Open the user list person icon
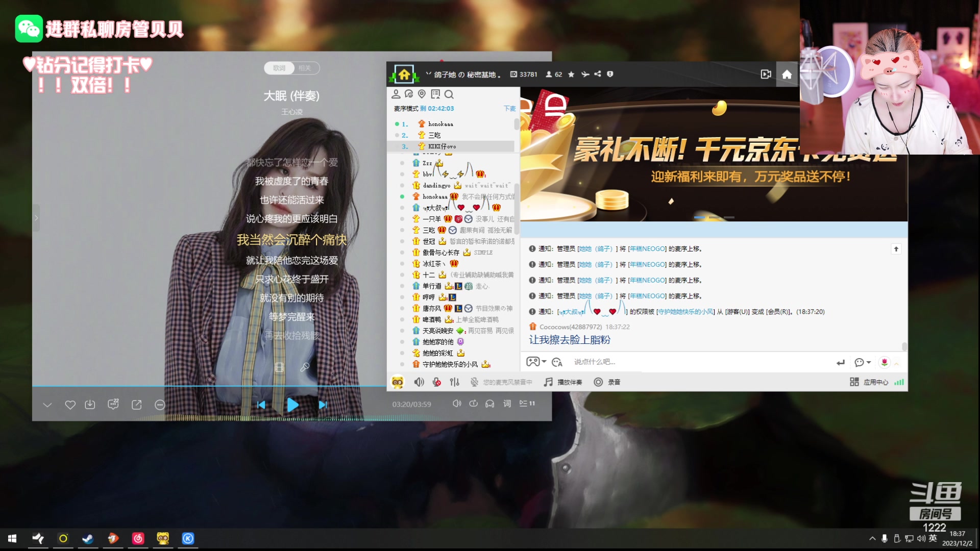Screen dimensions: 980x551 click(x=396, y=94)
